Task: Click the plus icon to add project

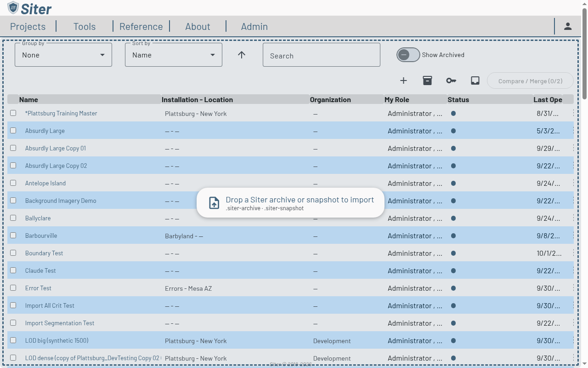Action: coord(403,80)
